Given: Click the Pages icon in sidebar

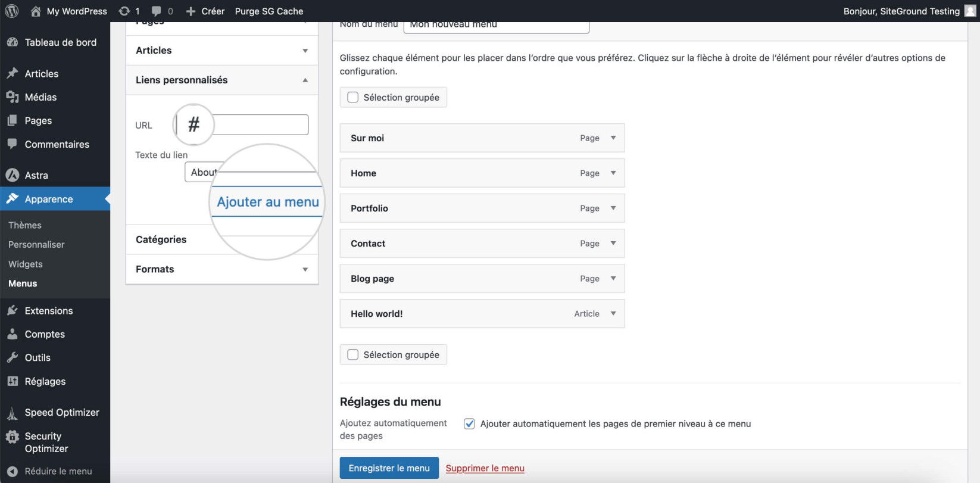Looking at the screenshot, I should (12, 120).
